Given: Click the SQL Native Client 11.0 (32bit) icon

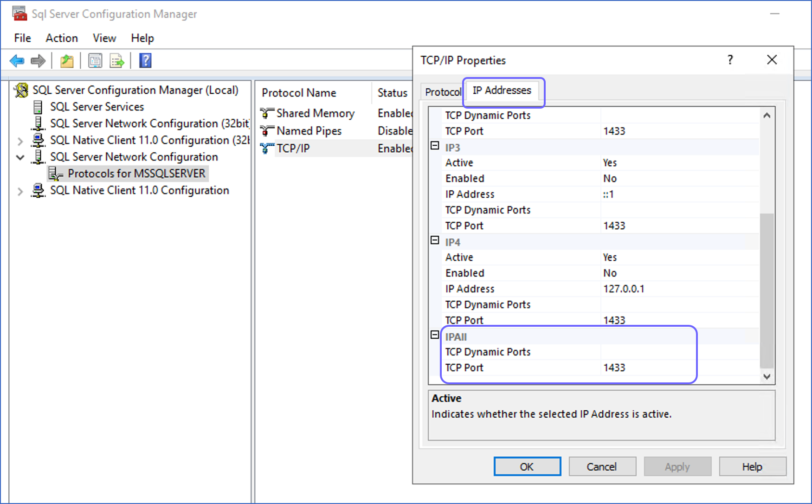Looking at the screenshot, I should tap(38, 140).
